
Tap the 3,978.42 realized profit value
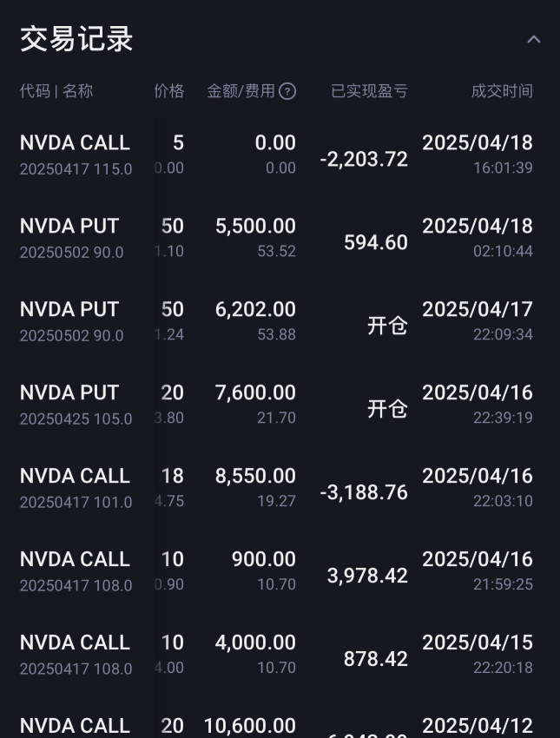tap(367, 576)
